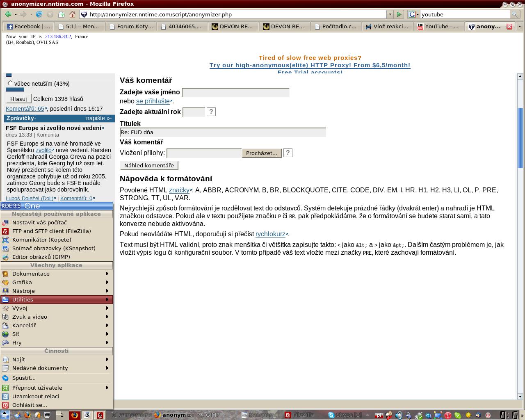Screen dimensions: 525x420
Task: Open 'Nastavit váš počítač' from KDE menu
Action: 57,222
